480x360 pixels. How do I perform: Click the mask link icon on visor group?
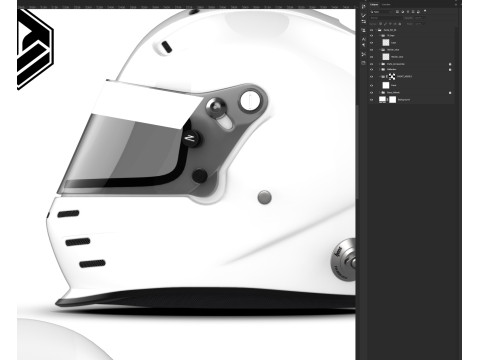(x=387, y=77)
